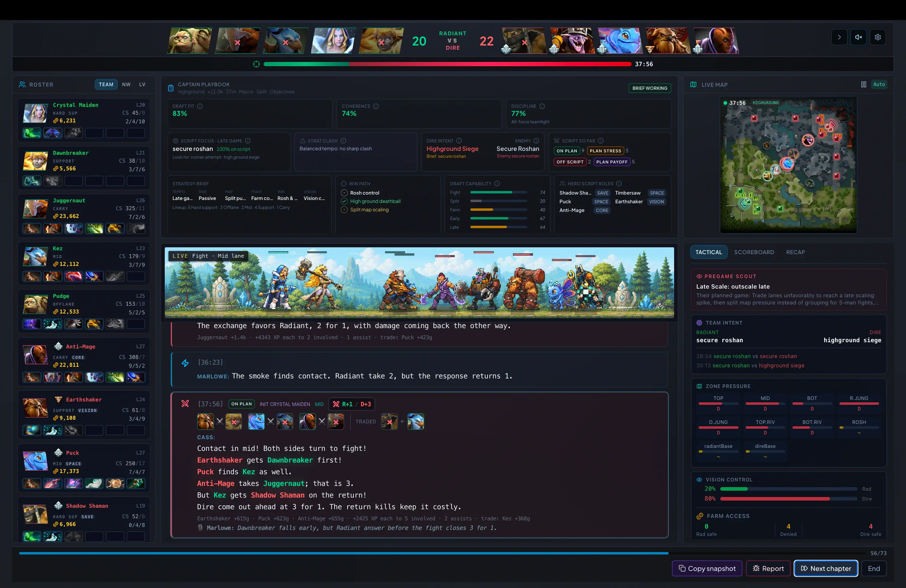Click the Discipline info icon

pos(542,106)
